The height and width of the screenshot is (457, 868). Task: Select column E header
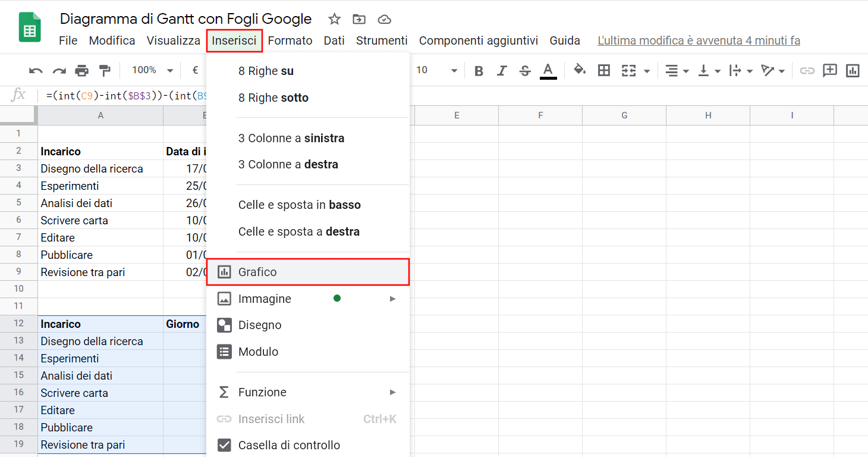[x=457, y=115]
